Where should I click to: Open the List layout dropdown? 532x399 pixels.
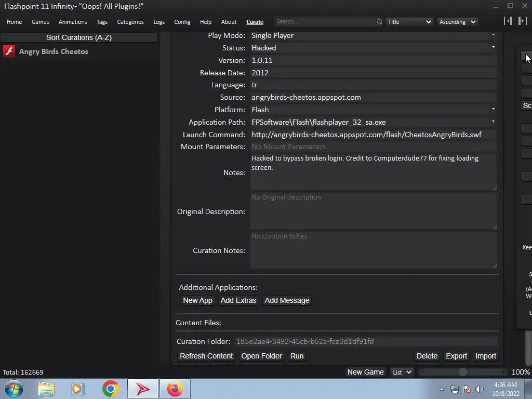pyautogui.click(x=402, y=372)
